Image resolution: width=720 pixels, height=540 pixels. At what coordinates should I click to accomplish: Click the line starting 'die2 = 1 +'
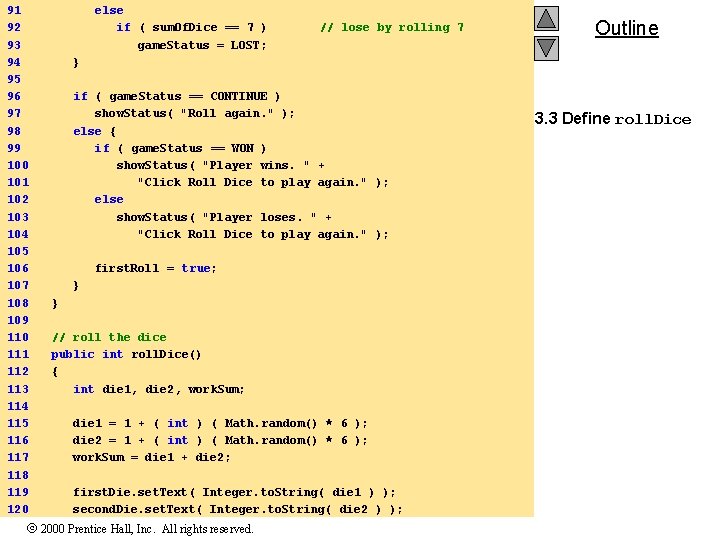pos(220,440)
